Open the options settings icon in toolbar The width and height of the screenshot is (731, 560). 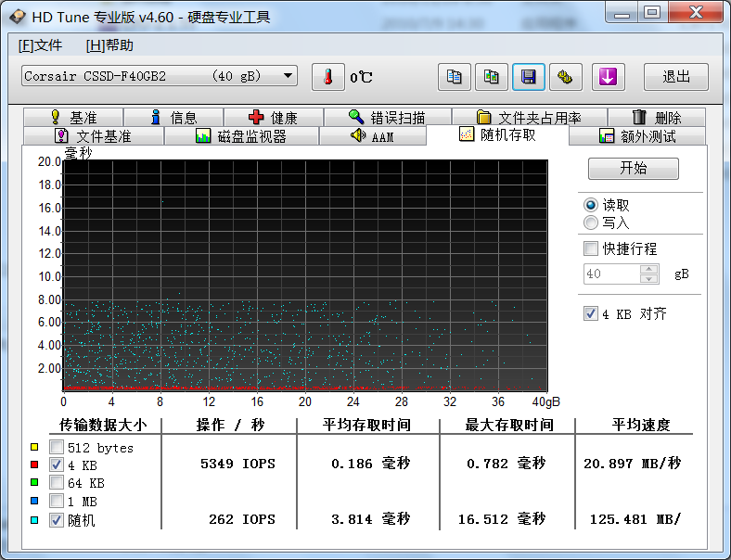pos(565,77)
